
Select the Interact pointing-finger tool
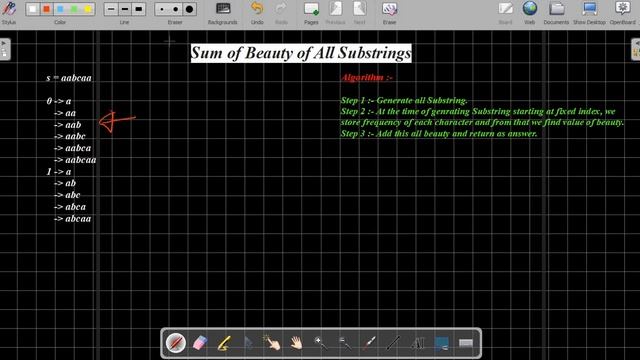(x=272, y=343)
